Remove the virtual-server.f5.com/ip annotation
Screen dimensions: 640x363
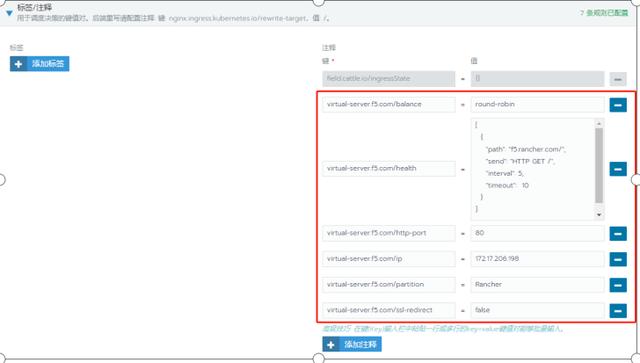[x=618, y=259]
